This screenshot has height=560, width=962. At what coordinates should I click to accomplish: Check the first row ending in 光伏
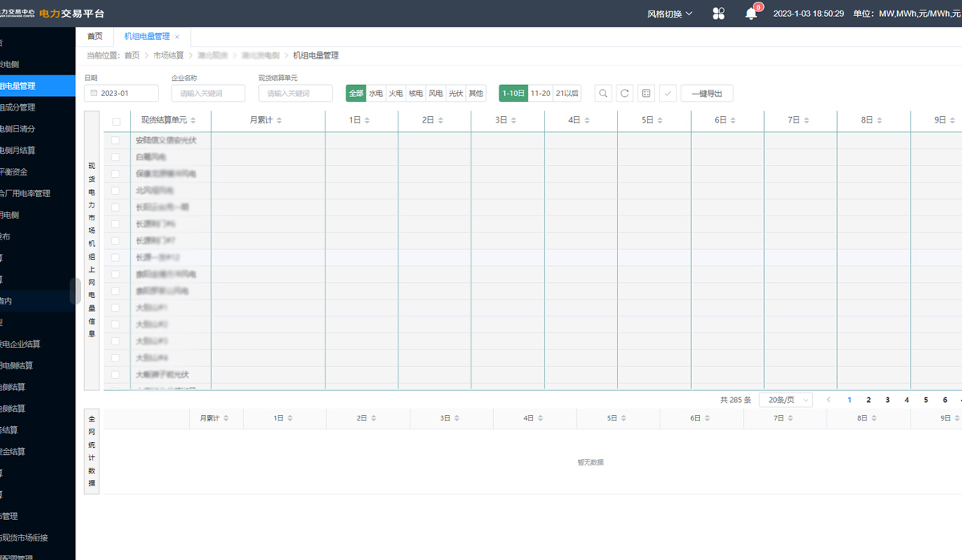(115, 139)
